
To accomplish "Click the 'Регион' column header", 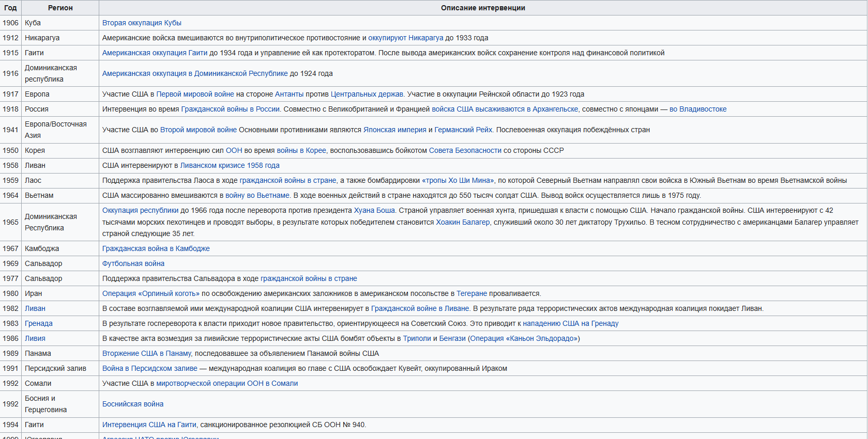I will pyautogui.click(x=60, y=8).
